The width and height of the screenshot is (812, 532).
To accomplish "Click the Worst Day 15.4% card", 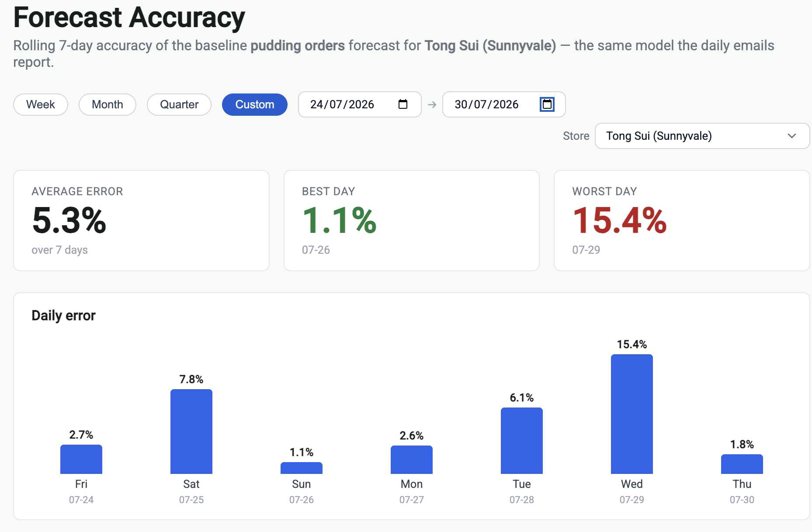I will [682, 221].
